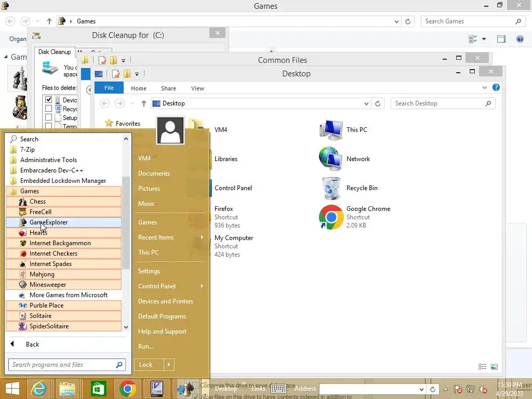
Task: Expand the Desktop window ribbon chevron
Action: (x=485, y=87)
